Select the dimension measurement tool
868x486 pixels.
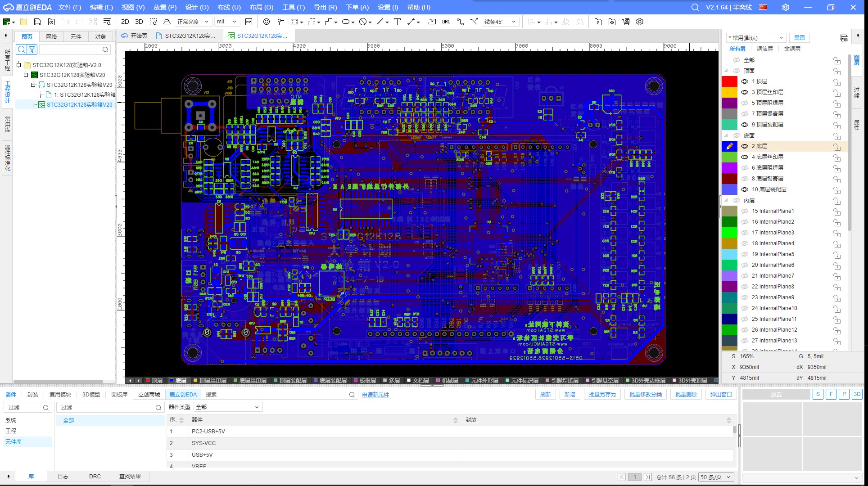pyautogui.click(x=411, y=22)
